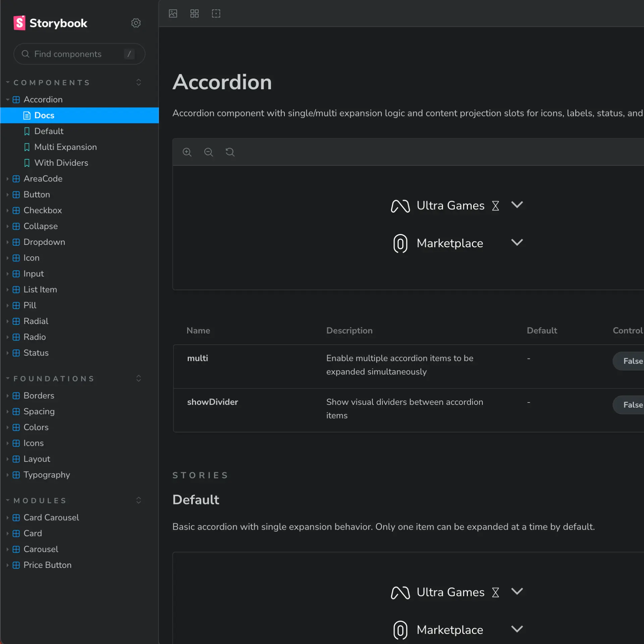Enable the outline dashed-square toolbar icon
The width and height of the screenshot is (644, 644).
[x=216, y=13]
